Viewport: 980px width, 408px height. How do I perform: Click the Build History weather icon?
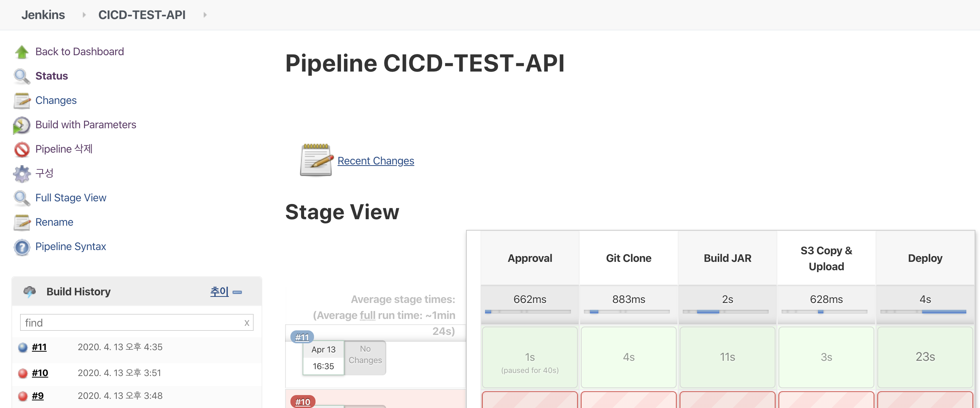point(29,292)
